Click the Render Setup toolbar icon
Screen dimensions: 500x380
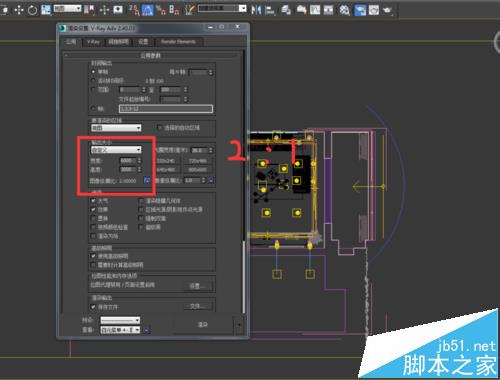point(360,10)
